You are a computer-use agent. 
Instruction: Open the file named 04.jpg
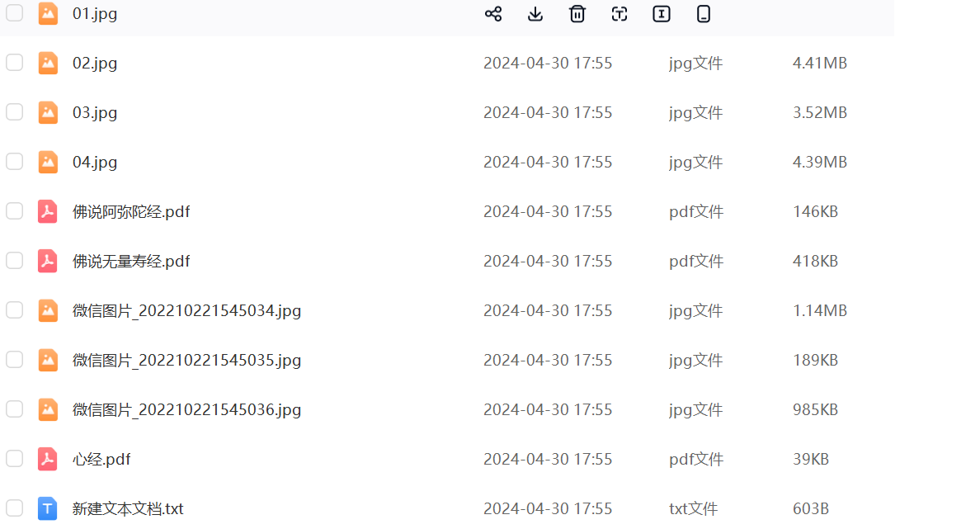(95, 163)
